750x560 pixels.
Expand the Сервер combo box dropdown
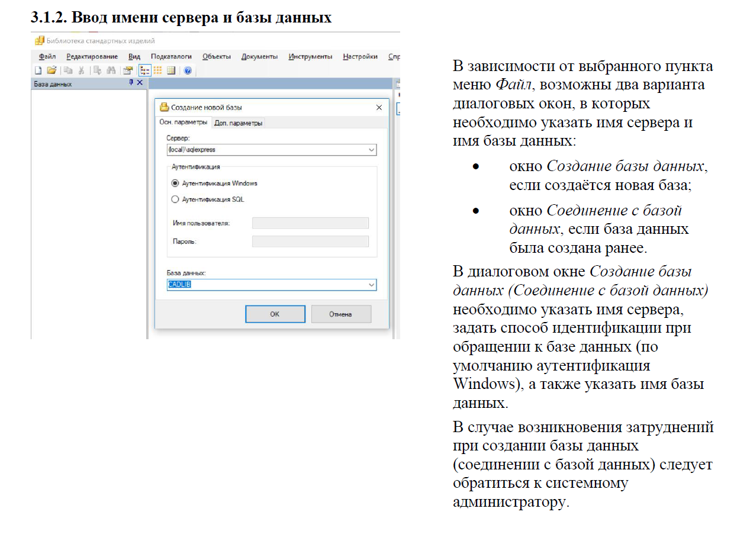[x=371, y=150]
